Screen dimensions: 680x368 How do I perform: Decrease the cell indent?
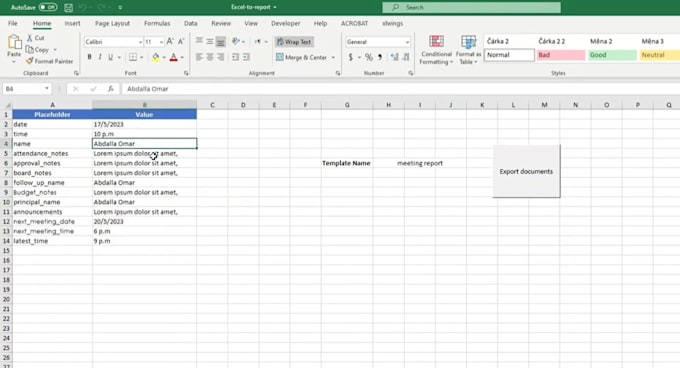coord(235,57)
